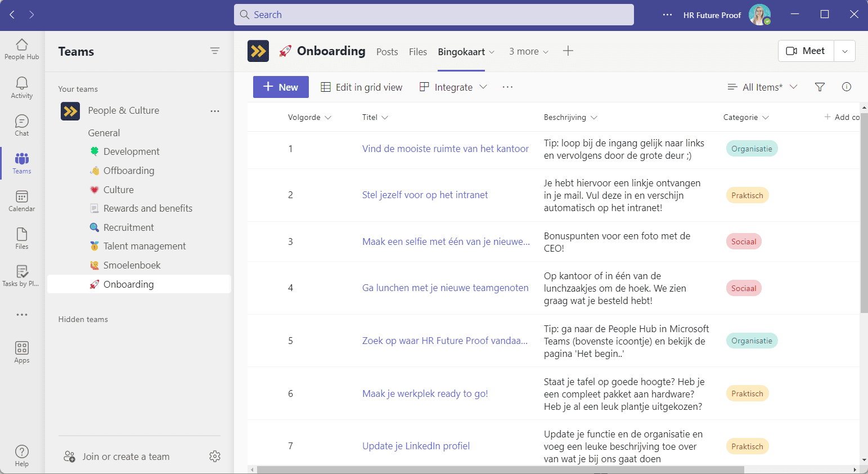Switch to the Files tab
The image size is (868, 474).
pos(417,52)
